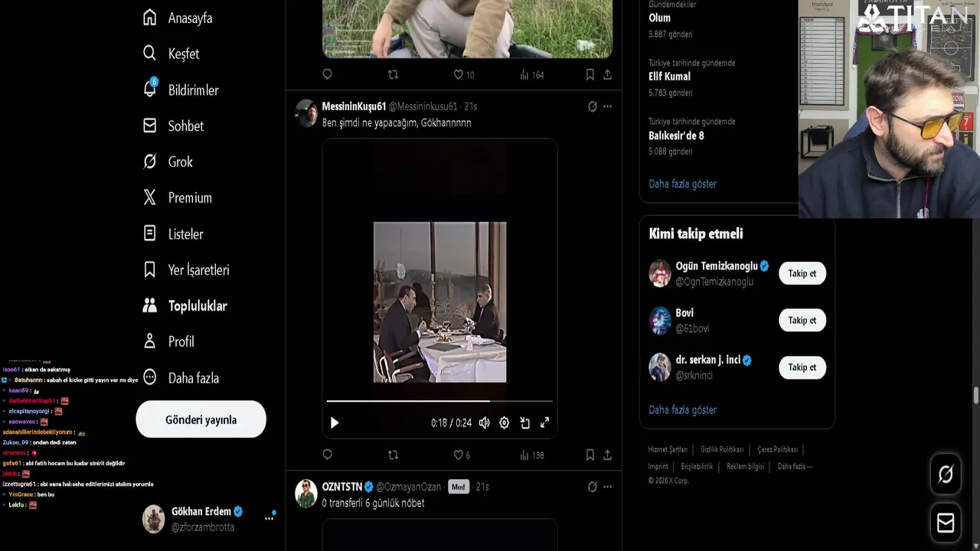Share the top post

(607, 74)
